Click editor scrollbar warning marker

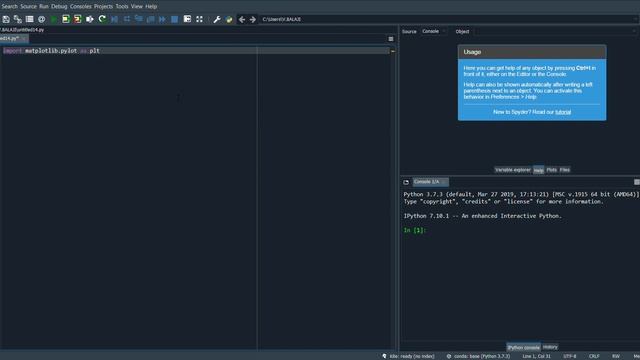(393, 51)
